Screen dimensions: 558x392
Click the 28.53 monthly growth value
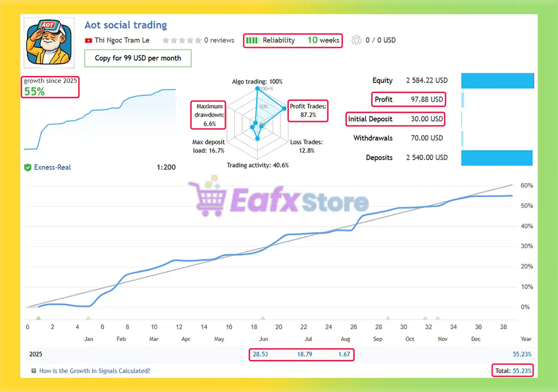tap(260, 355)
